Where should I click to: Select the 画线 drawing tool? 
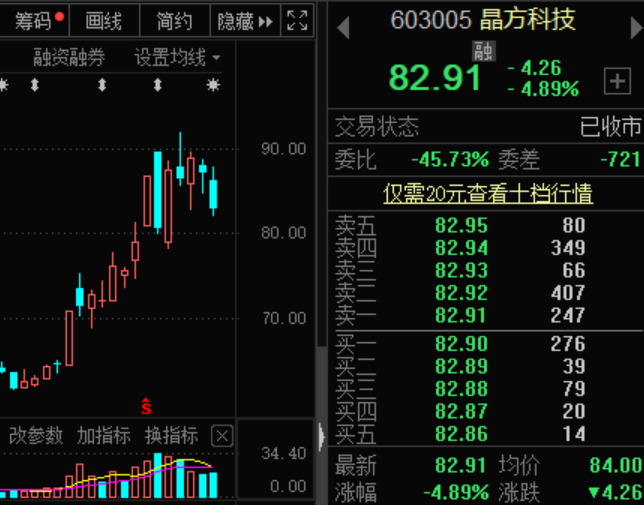point(104,21)
